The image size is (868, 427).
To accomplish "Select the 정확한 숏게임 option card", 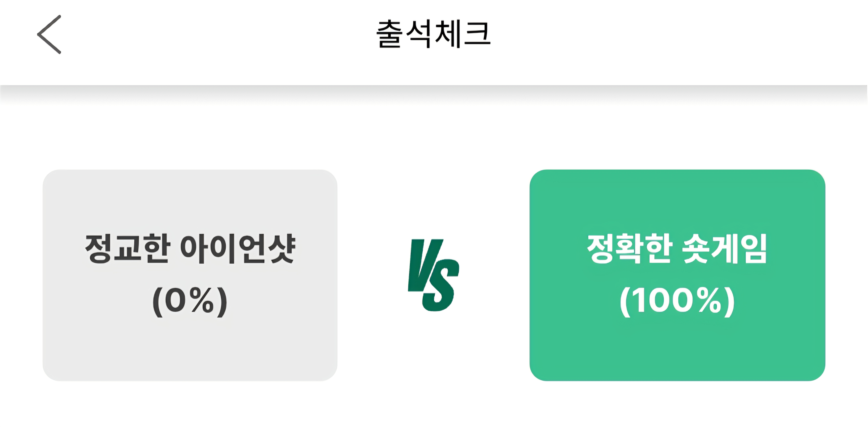I will click(x=677, y=275).
